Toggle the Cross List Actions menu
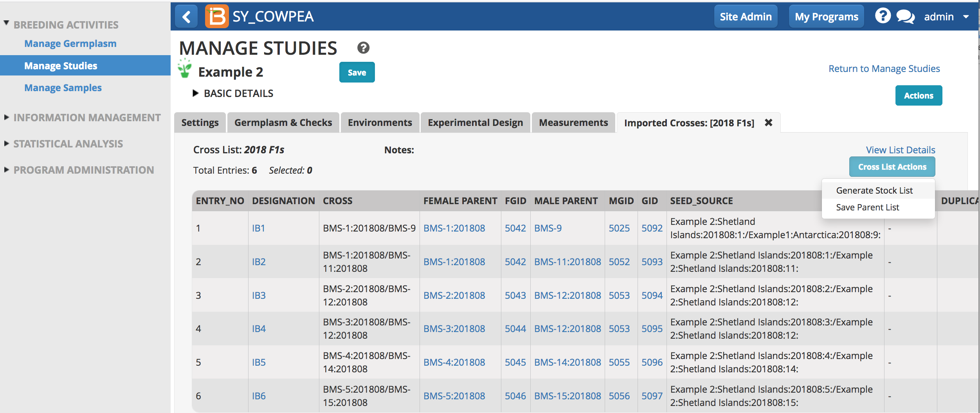The width and height of the screenshot is (980, 413). click(x=892, y=167)
